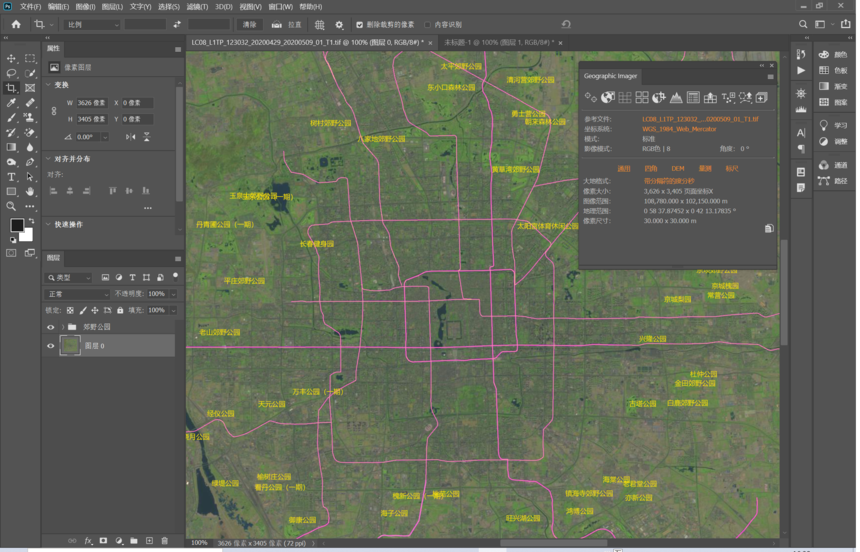Open fill 100% dropdown arrow
This screenshot has height=552, width=860.
[173, 310]
